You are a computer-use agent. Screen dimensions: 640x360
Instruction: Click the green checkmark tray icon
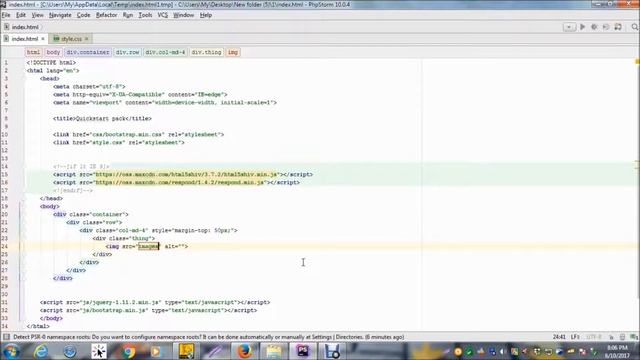pos(469,352)
